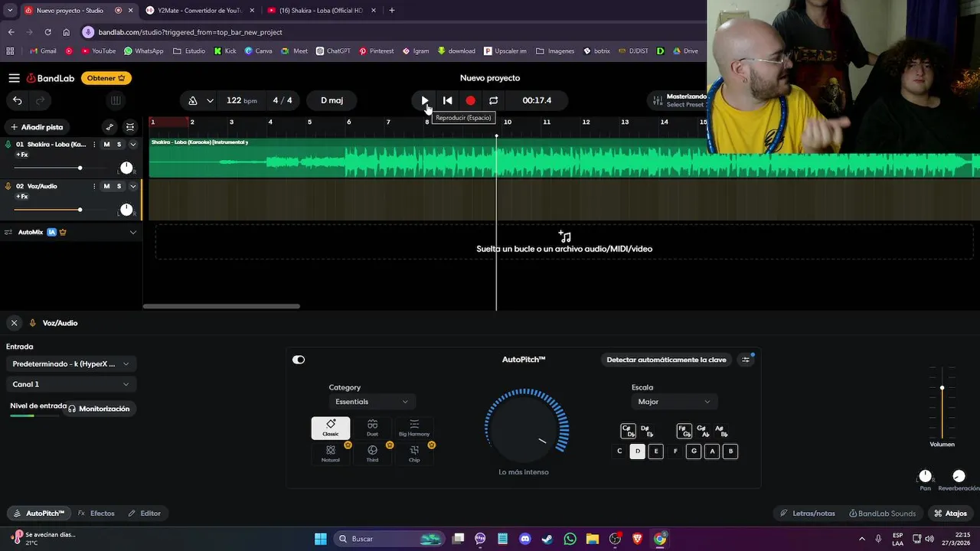The width and height of the screenshot is (980, 551).
Task: Return playhead to start
Action: click(x=448, y=100)
